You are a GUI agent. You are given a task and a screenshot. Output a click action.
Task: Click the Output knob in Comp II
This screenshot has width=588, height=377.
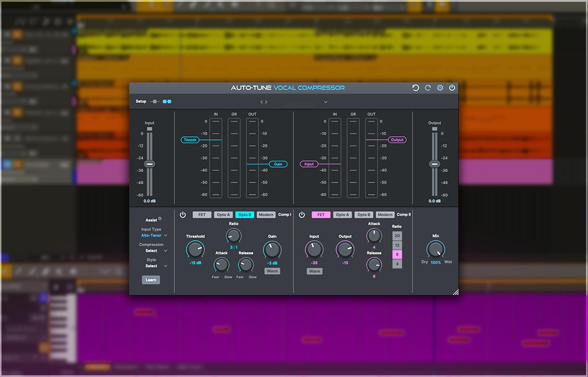[345, 249]
